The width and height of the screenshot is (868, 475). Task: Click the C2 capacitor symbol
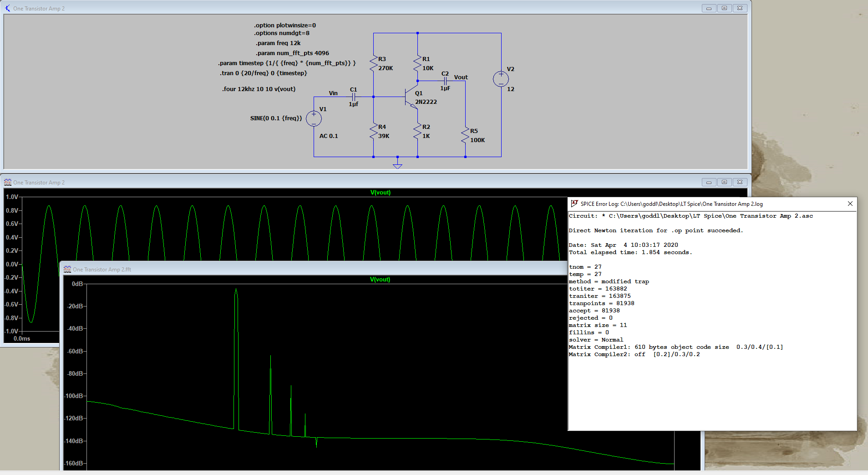pyautogui.click(x=445, y=81)
